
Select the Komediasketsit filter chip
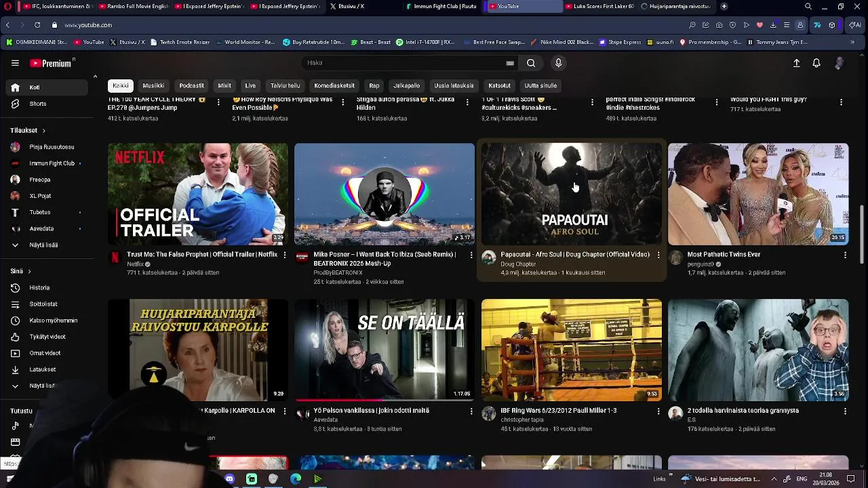click(x=334, y=86)
